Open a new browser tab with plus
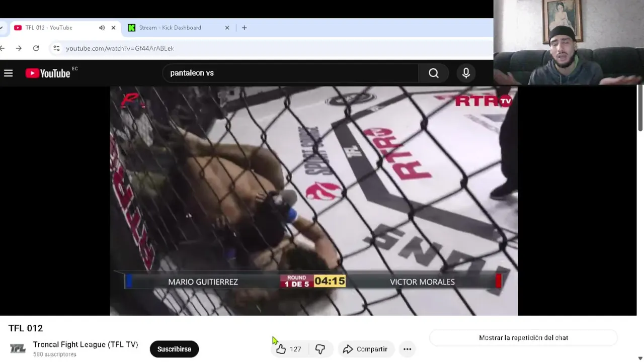Viewport: 644px width, 362px height. pos(245,28)
